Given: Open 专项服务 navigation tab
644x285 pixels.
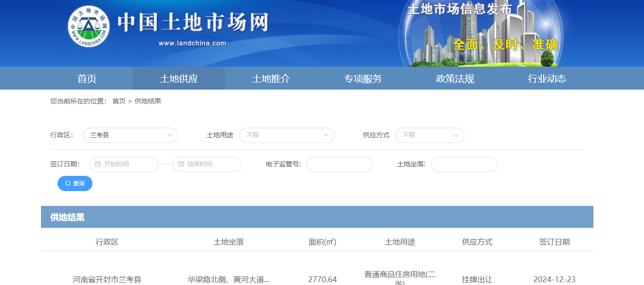Looking at the screenshot, I should (x=363, y=79).
